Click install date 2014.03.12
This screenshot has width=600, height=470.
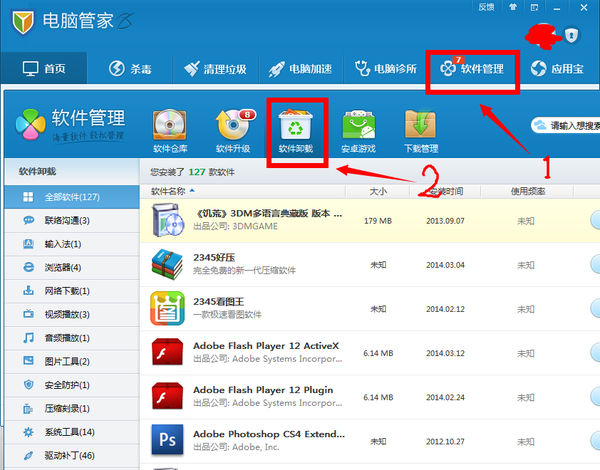click(445, 353)
